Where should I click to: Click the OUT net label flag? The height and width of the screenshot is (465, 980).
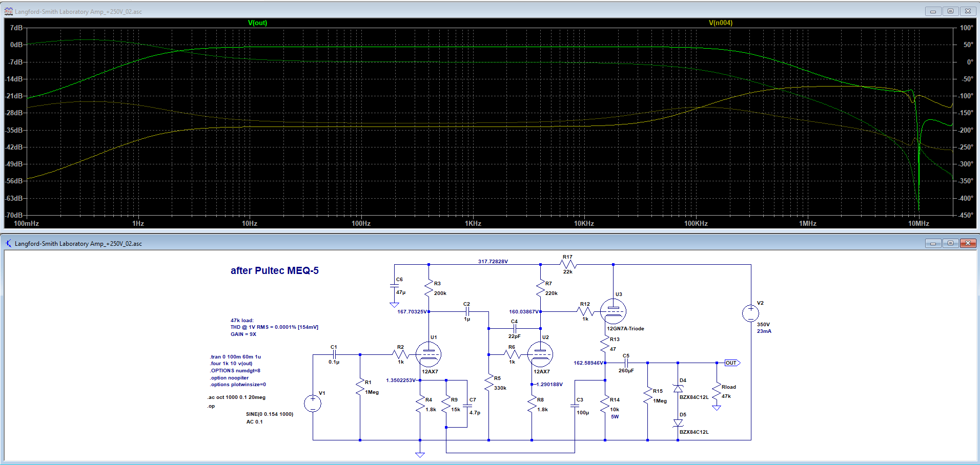[x=732, y=363]
